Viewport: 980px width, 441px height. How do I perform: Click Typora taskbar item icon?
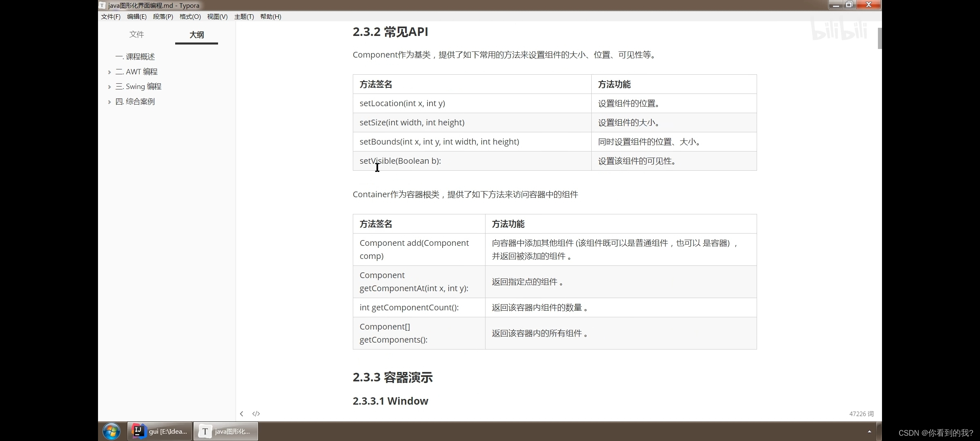(205, 431)
